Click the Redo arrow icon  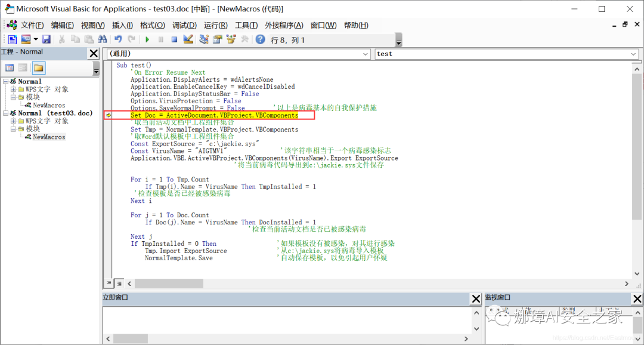[131, 39]
